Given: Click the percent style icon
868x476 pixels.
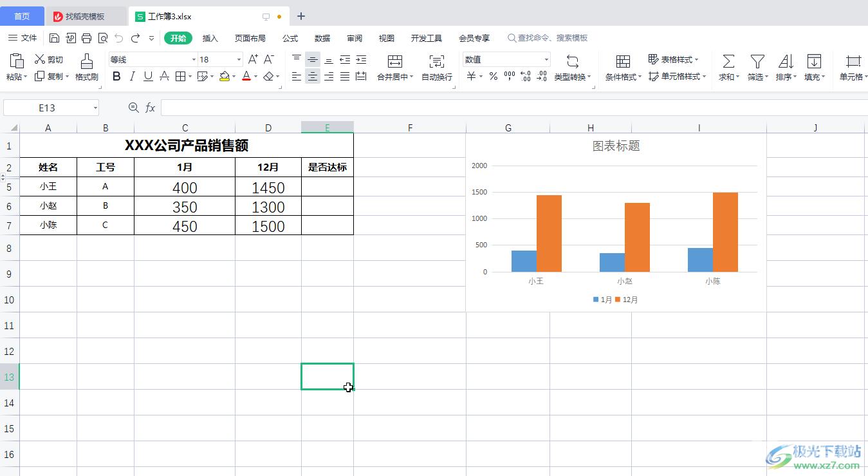Looking at the screenshot, I should (x=493, y=77).
